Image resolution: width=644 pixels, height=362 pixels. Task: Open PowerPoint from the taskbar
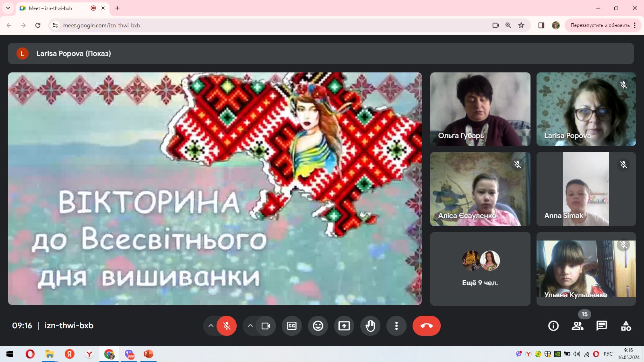(x=149, y=354)
